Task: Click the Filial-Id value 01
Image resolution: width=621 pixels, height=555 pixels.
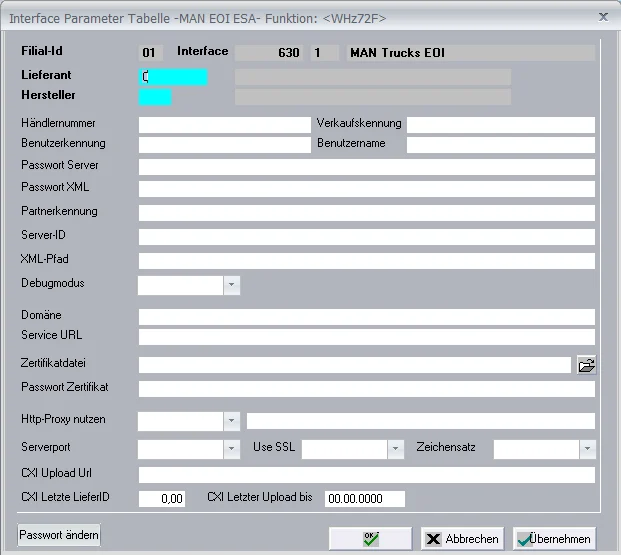Action: click(x=150, y=53)
